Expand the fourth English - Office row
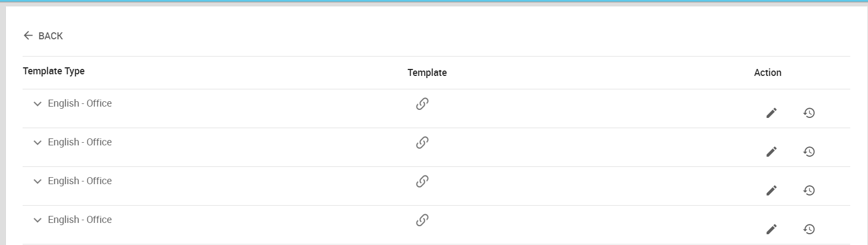Screen dimensions: 868x245 [x=37, y=220]
